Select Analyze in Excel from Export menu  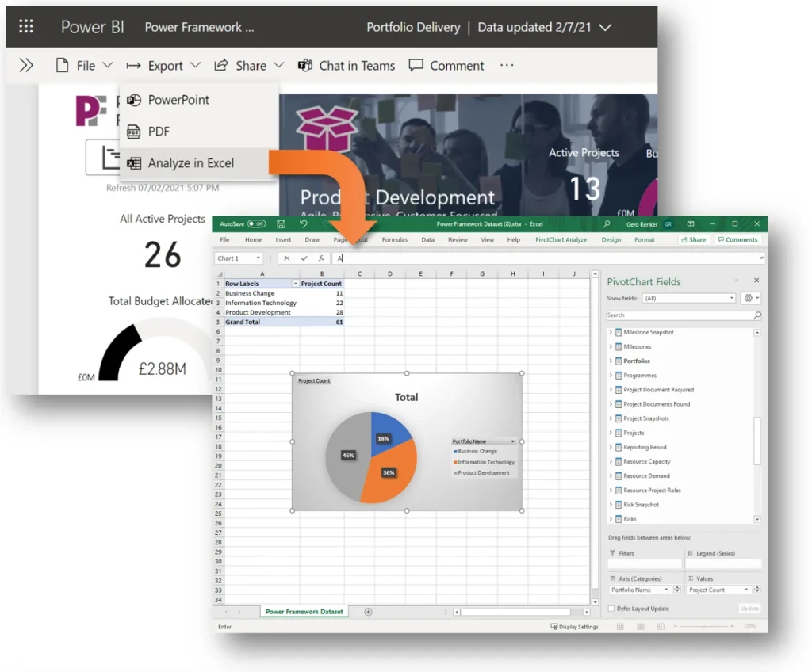190,163
